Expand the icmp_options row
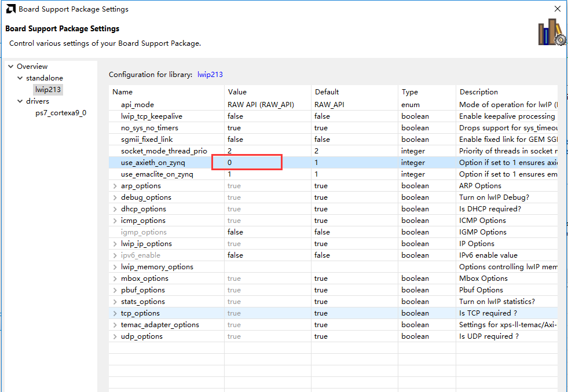Screen dimensions: 568x392 tap(115, 221)
